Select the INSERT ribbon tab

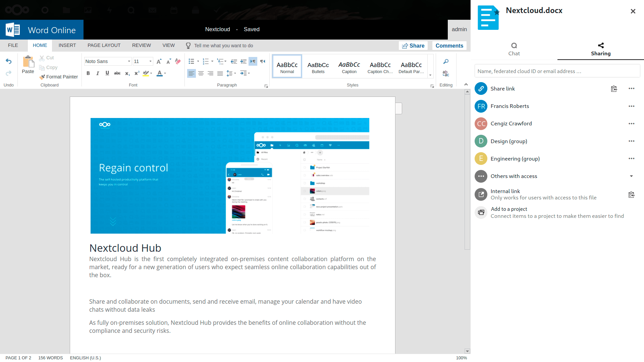[x=67, y=46]
